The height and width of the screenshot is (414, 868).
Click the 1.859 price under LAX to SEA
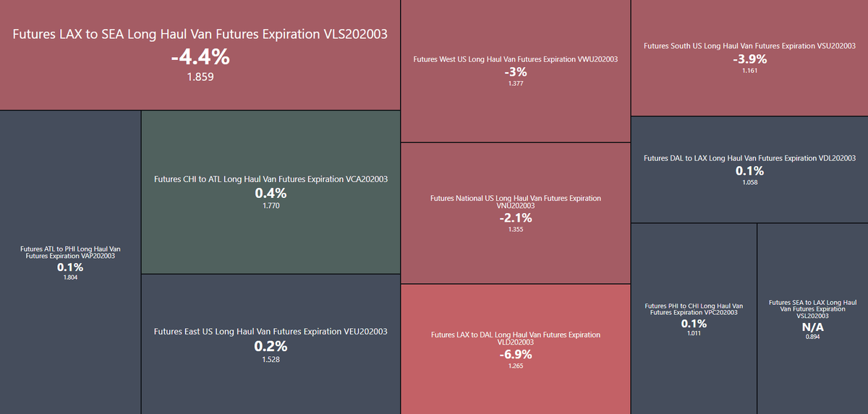coord(200,76)
